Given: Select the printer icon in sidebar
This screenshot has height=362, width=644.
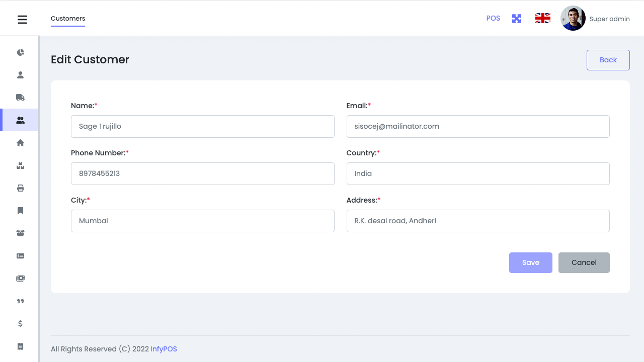Looking at the screenshot, I should coord(20,188).
